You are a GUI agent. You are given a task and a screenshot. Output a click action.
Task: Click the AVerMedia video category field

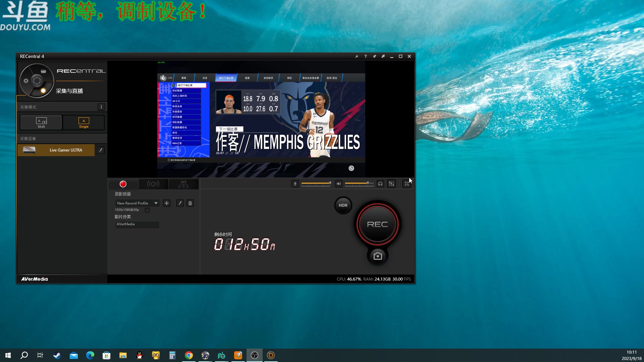coord(137,224)
